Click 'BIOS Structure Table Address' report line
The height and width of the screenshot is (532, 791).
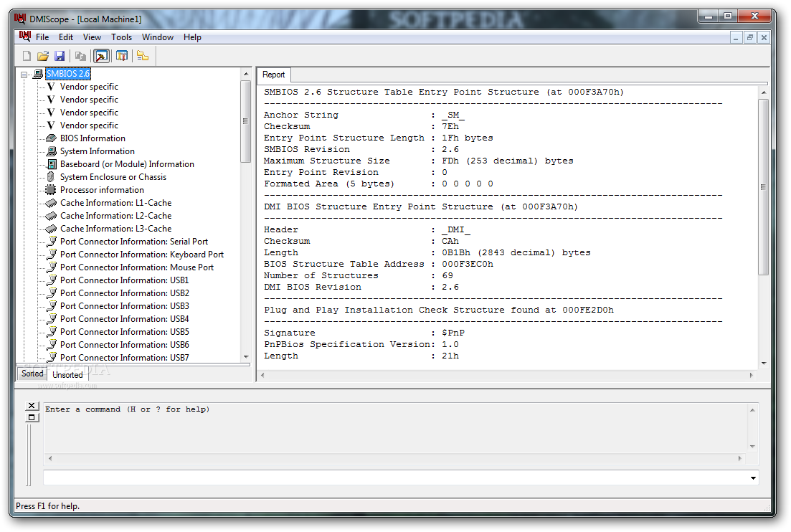coord(379,264)
